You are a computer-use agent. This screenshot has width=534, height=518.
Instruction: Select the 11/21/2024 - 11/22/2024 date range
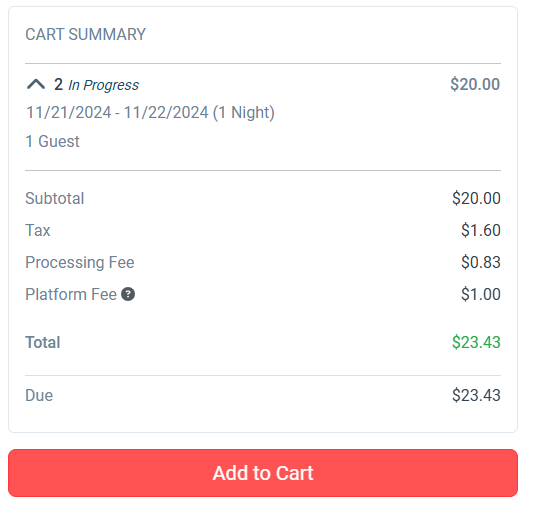point(150,112)
